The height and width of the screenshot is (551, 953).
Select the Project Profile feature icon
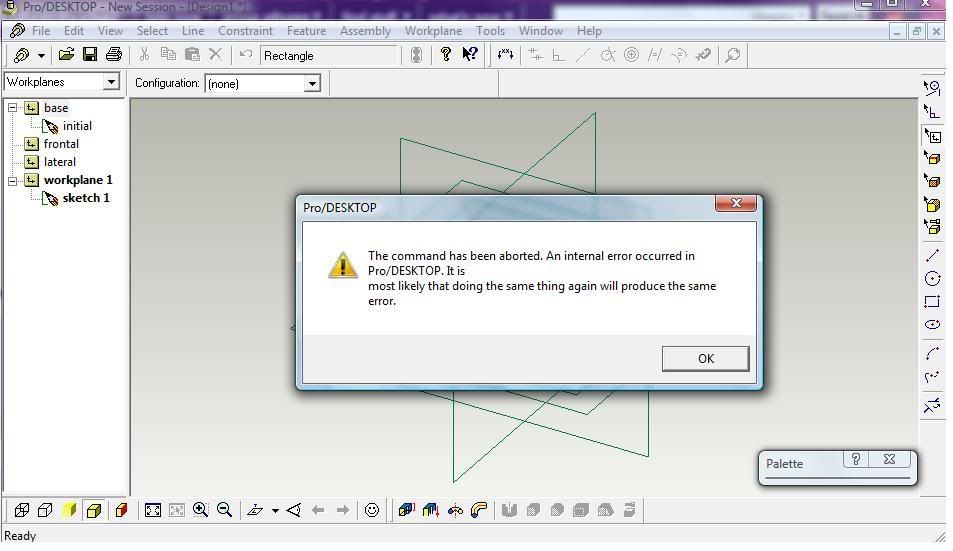(x=430, y=510)
